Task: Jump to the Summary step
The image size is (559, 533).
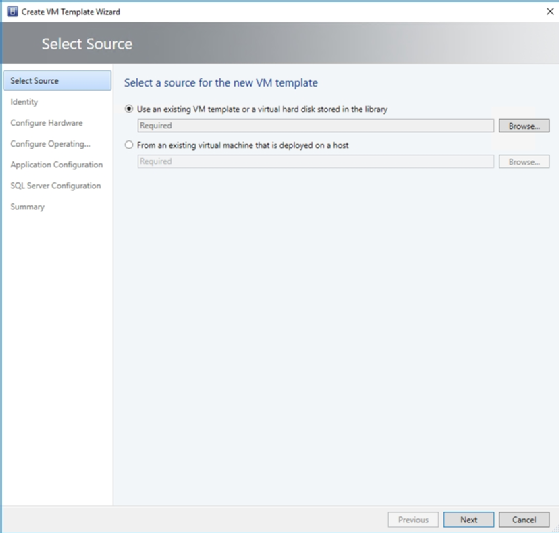Action: click(27, 207)
